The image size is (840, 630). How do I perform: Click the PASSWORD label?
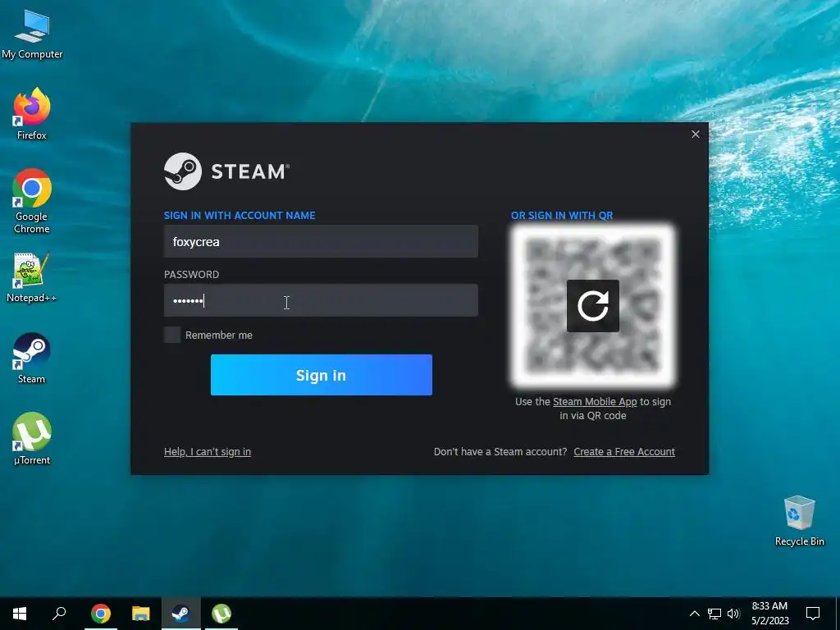click(191, 274)
